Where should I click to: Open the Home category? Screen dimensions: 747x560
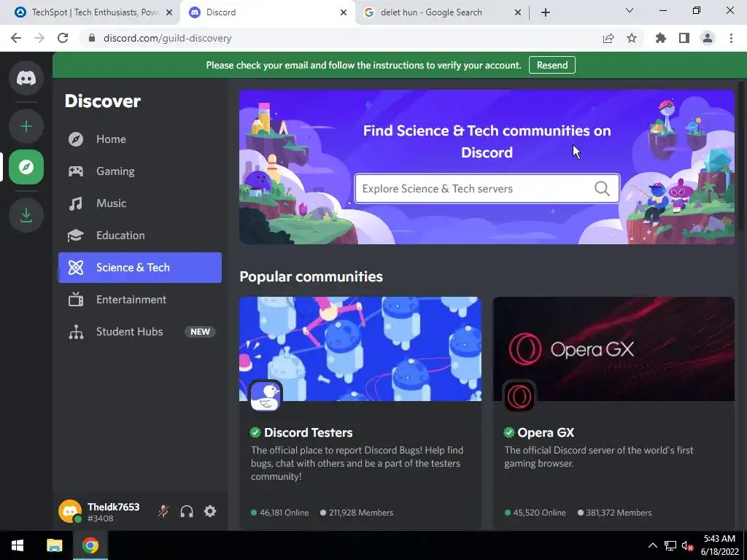click(x=140, y=139)
